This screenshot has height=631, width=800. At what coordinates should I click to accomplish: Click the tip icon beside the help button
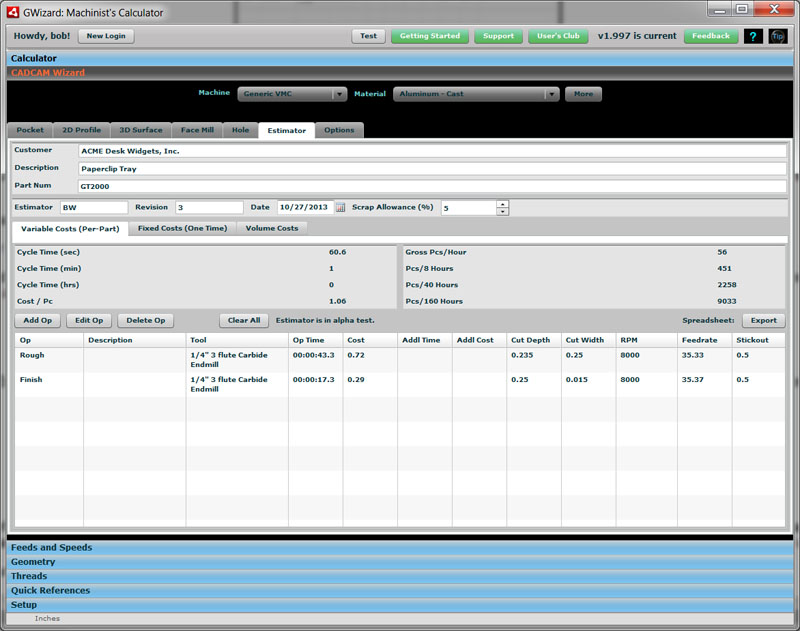tap(777, 35)
